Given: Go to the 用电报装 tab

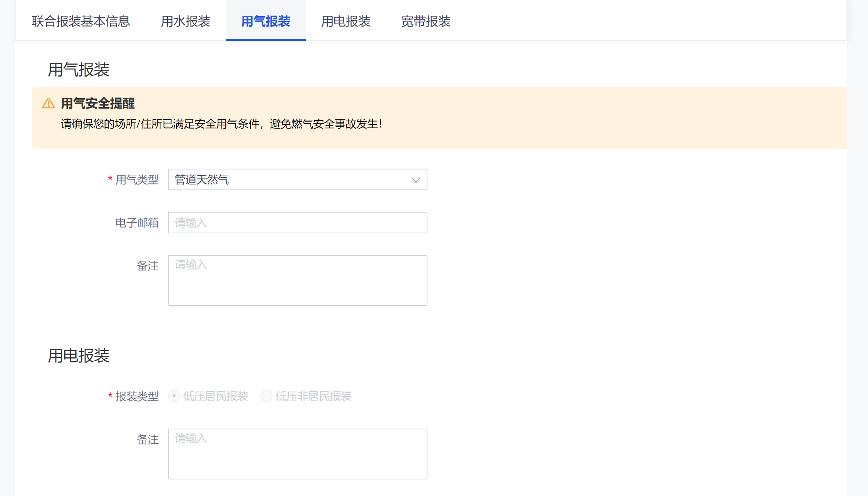Looking at the screenshot, I should tap(346, 21).
